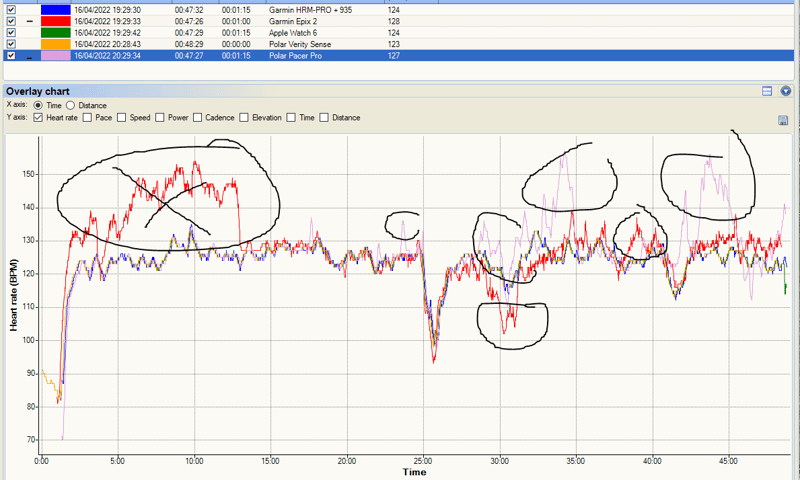Click the average heart rate value 128

click(393, 21)
